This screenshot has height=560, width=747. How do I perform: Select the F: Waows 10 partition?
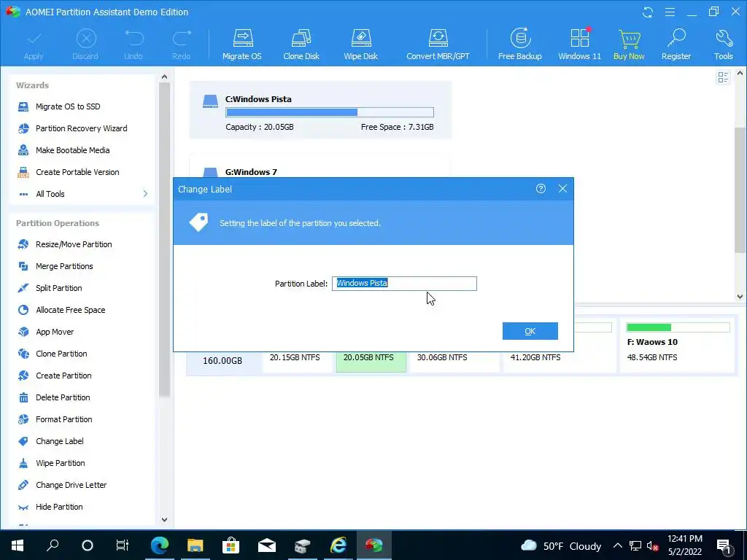(x=678, y=345)
